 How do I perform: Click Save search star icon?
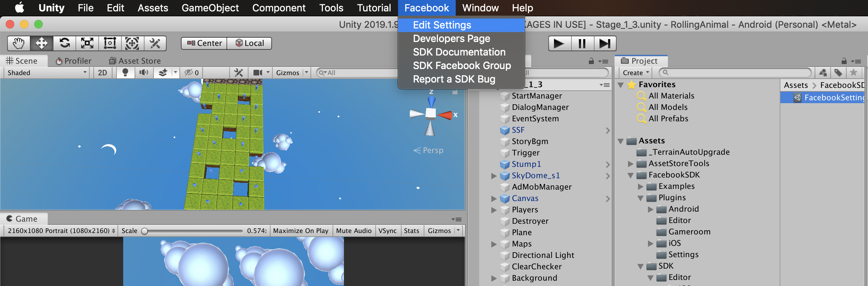click(853, 73)
